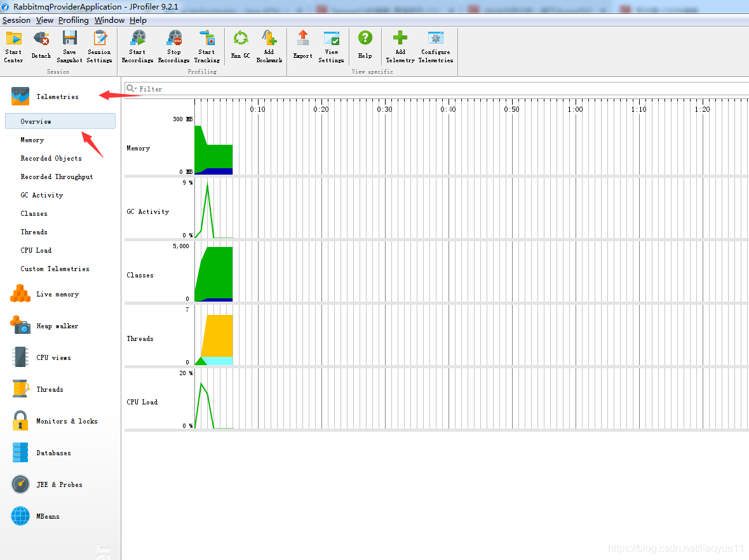Click Save Snapshot toolbar icon
This screenshot has height=560, width=749.
coord(69,46)
